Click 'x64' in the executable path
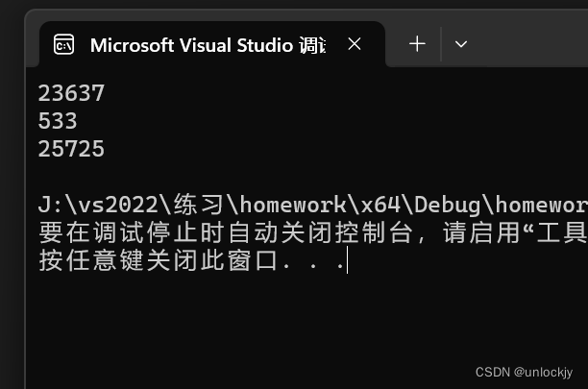Image resolution: width=588 pixels, height=389 pixels. [x=380, y=205]
